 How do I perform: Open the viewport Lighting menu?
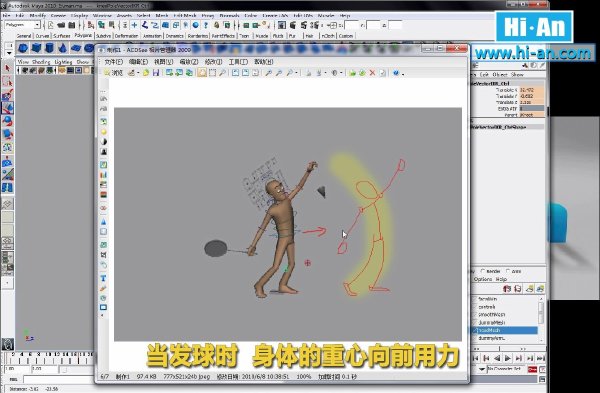[63, 62]
